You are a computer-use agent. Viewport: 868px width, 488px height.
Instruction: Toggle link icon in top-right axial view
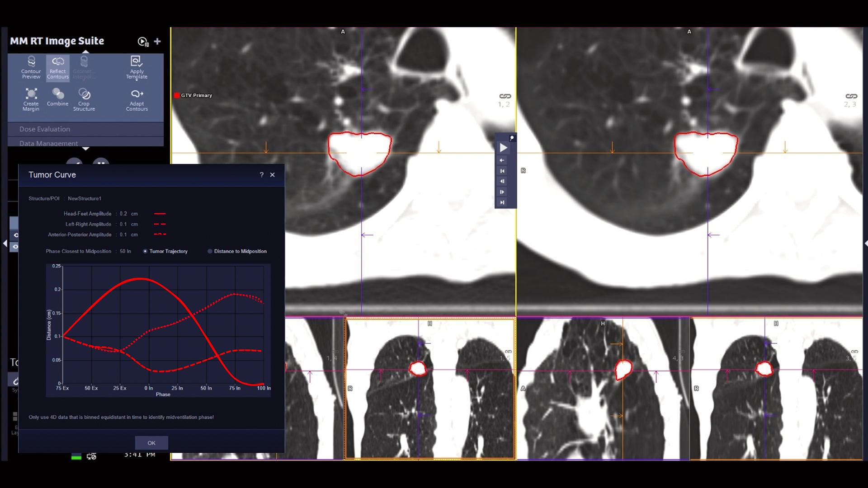click(x=851, y=96)
